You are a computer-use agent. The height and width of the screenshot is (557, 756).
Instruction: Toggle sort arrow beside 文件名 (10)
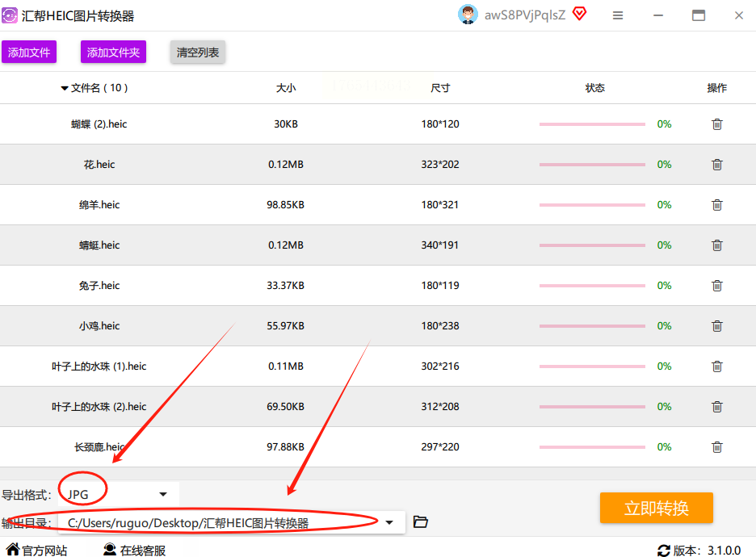[x=64, y=88]
